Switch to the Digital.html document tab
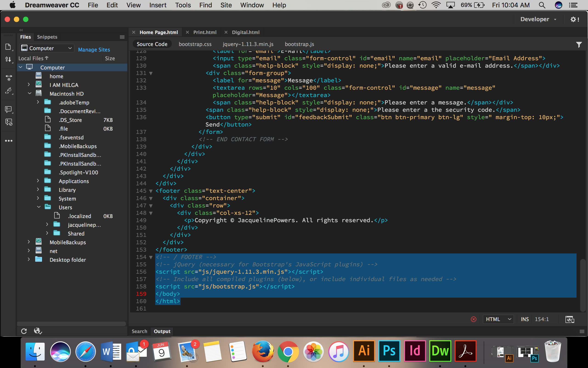This screenshot has height=368, width=588. (246, 32)
